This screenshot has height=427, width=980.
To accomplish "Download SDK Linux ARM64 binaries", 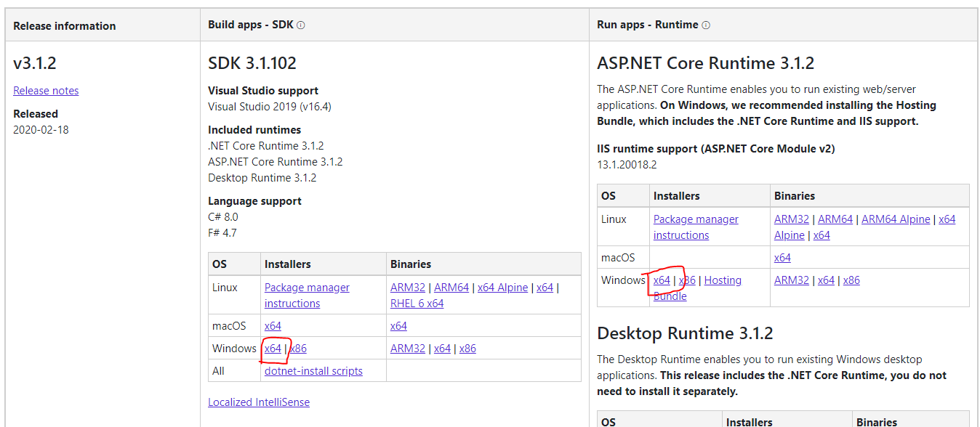I will [451, 288].
